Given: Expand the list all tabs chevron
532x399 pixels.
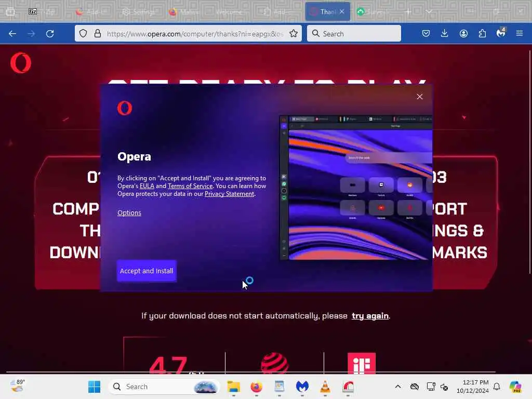Looking at the screenshot, I should 429,12.
